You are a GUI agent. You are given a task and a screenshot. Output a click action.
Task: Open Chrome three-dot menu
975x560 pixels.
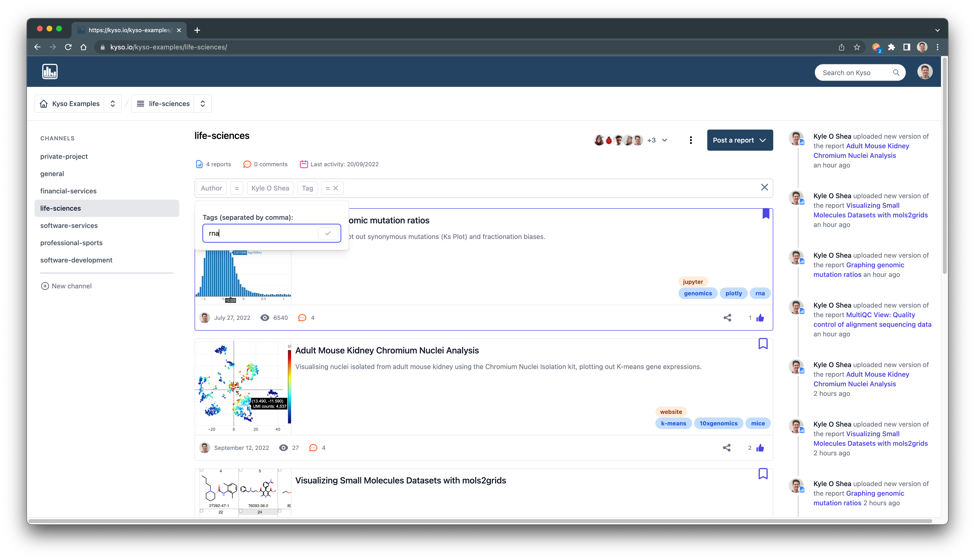(x=938, y=47)
